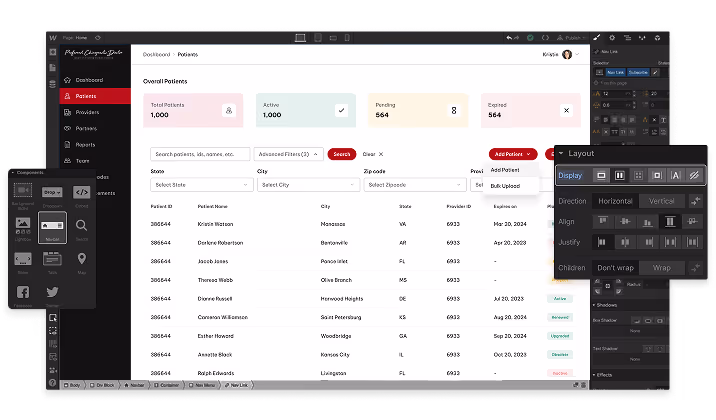Add the Slider component
Screen dimensions: 716x420
point(23,262)
